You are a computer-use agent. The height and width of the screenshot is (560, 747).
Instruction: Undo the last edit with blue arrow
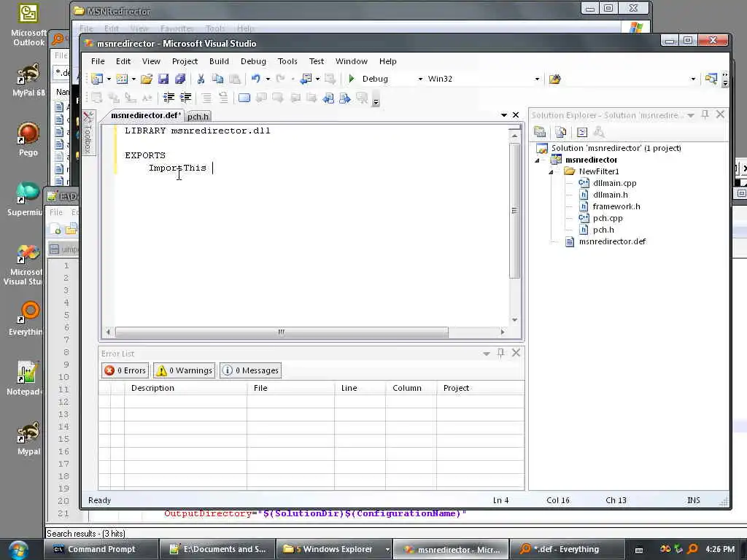(256, 79)
